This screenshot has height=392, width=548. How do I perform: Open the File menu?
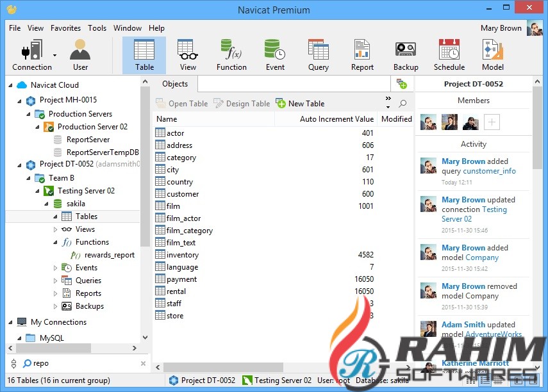pyautogui.click(x=15, y=28)
